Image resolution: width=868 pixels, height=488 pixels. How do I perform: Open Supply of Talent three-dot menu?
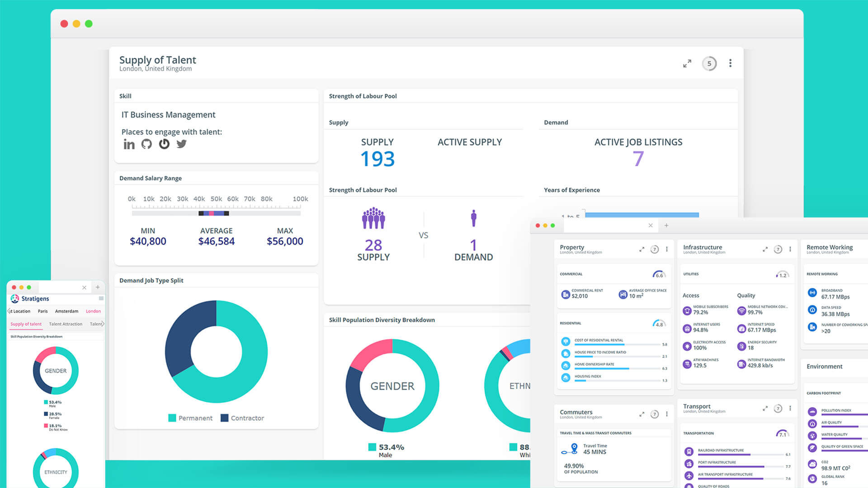pyautogui.click(x=730, y=63)
